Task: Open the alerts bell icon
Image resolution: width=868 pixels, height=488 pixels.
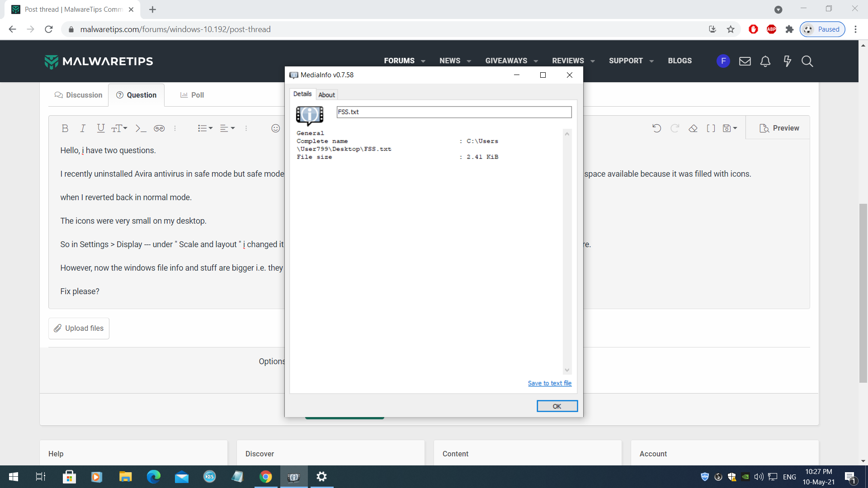Action: [x=765, y=61]
